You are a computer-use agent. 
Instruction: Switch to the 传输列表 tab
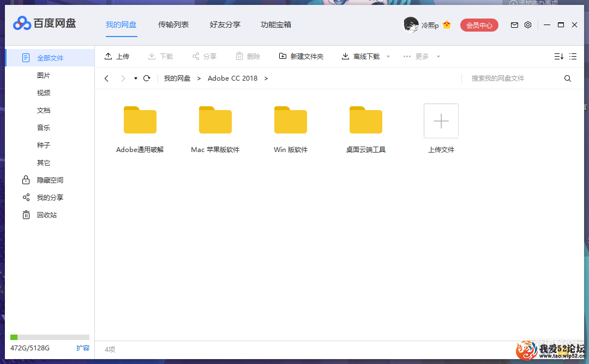click(173, 25)
